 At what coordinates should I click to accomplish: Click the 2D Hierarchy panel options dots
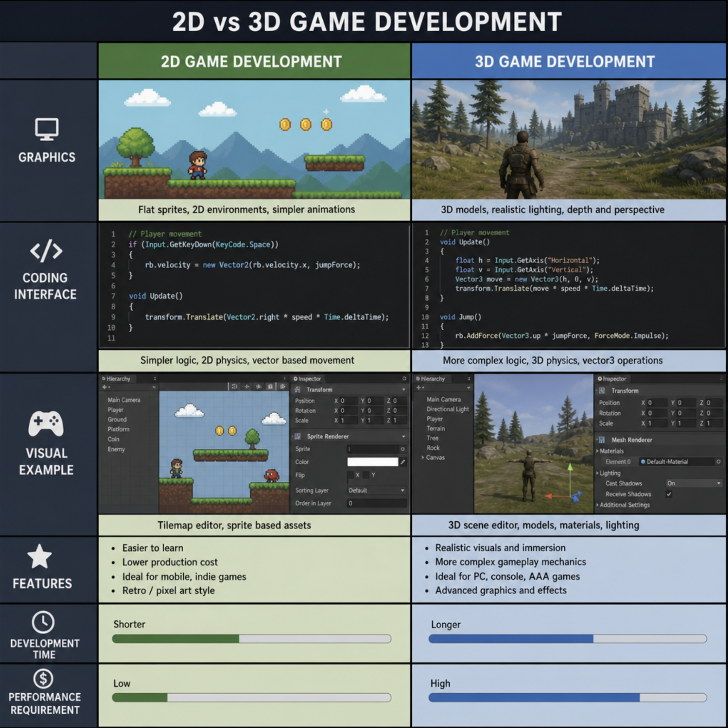(155, 379)
